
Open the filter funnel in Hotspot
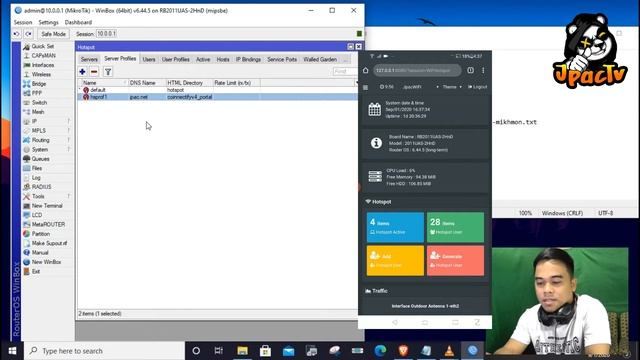108,72
